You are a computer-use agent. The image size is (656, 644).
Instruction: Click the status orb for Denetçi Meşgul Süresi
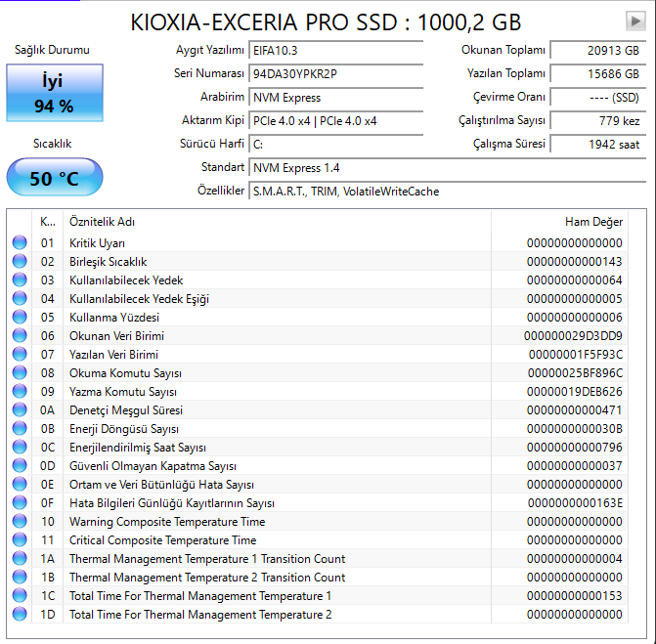pyautogui.click(x=20, y=409)
